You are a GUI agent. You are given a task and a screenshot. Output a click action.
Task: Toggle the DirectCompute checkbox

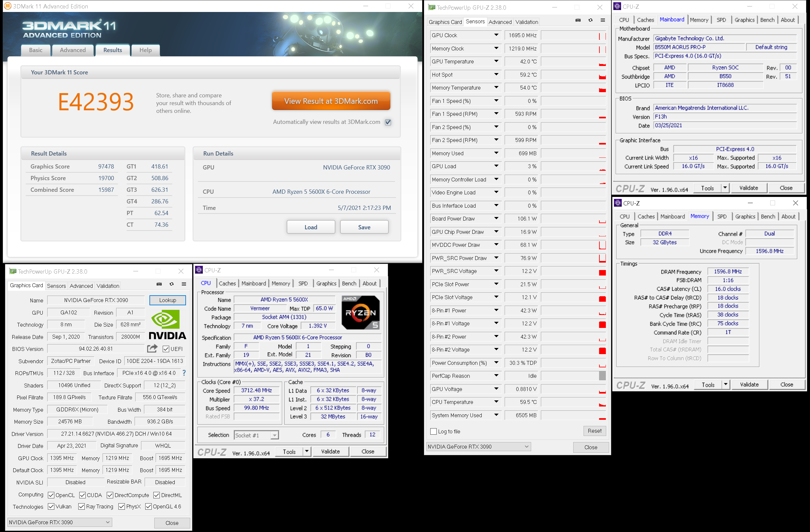(x=110, y=495)
